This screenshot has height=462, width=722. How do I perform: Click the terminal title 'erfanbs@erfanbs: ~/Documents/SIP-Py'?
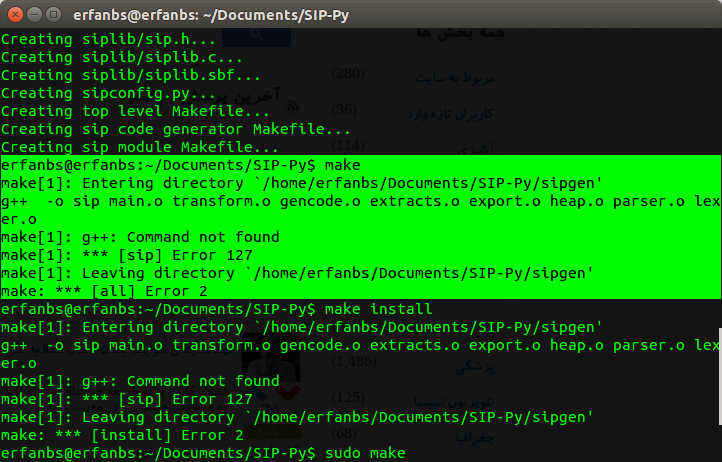click(x=211, y=15)
